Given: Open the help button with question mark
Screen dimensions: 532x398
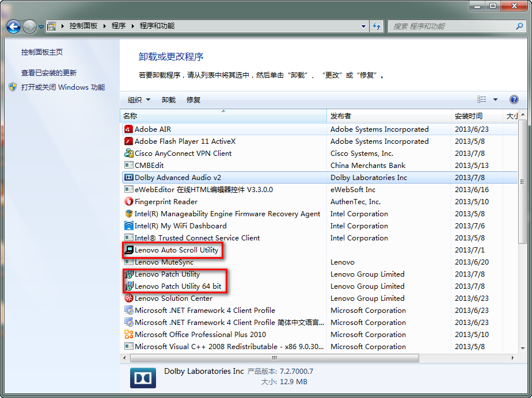Looking at the screenshot, I should tap(514, 99).
